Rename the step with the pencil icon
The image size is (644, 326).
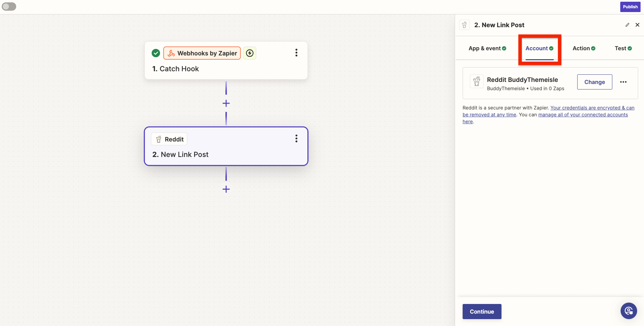627,25
